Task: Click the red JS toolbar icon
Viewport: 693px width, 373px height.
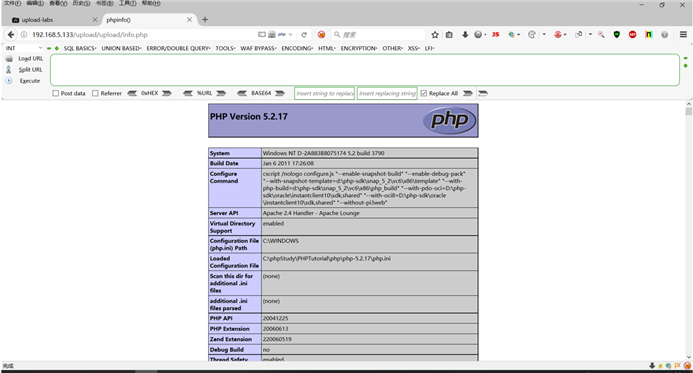Action: coord(495,34)
